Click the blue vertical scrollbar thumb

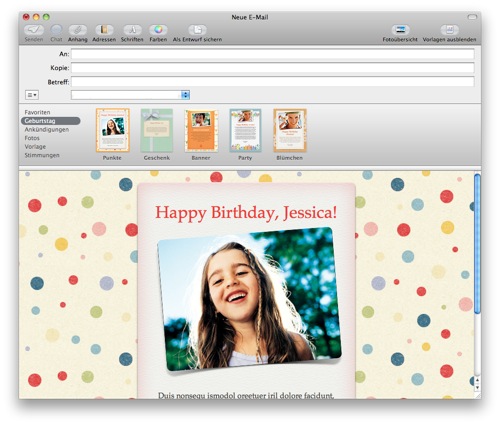coord(477,243)
